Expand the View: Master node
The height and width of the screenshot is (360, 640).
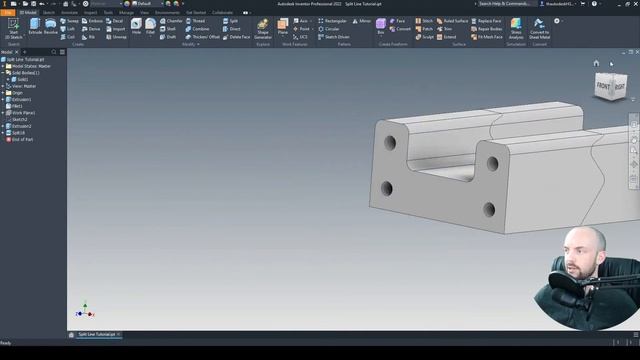(3, 86)
